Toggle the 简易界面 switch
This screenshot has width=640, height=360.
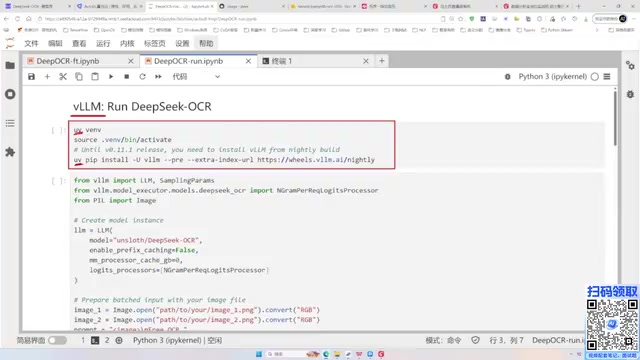click(57, 340)
